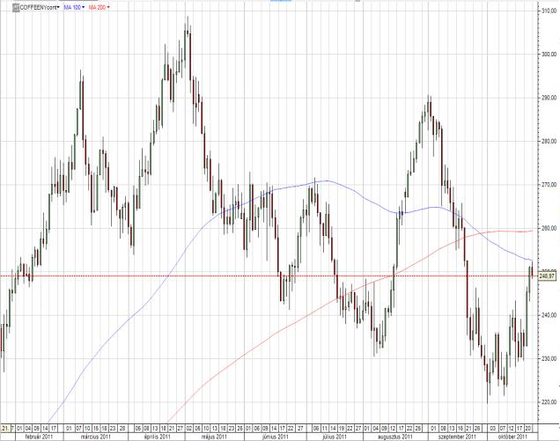Click the current price tag 248,97
Viewport: 560px width, 441px height.
547,276
